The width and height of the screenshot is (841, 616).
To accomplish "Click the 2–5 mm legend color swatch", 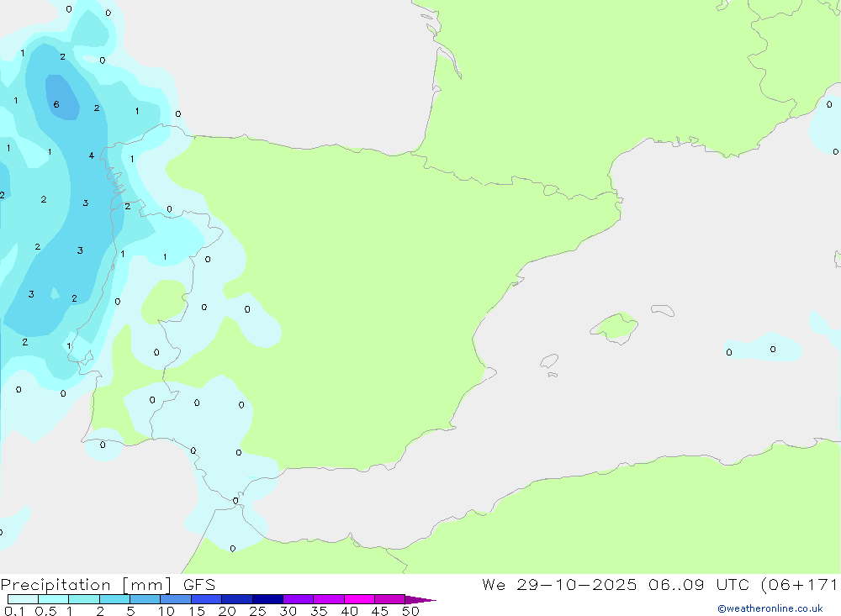I will (x=114, y=599).
